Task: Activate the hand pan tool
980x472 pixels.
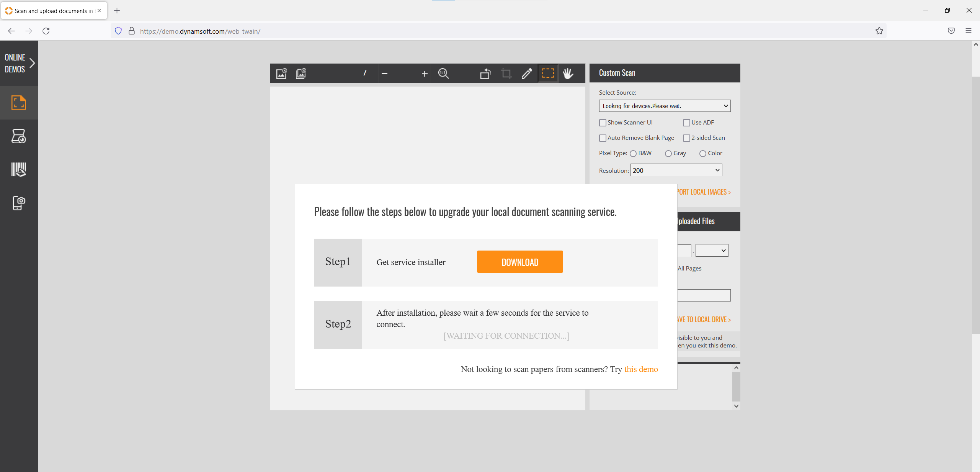Action: (x=568, y=73)
